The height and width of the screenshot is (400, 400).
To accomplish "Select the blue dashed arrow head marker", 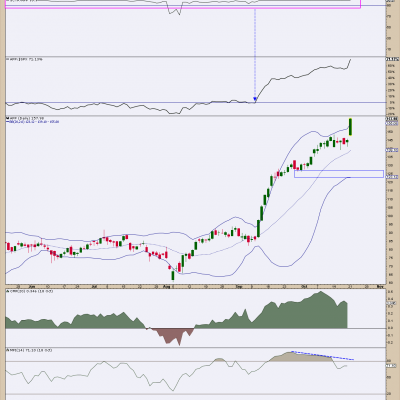I will 255,99.
